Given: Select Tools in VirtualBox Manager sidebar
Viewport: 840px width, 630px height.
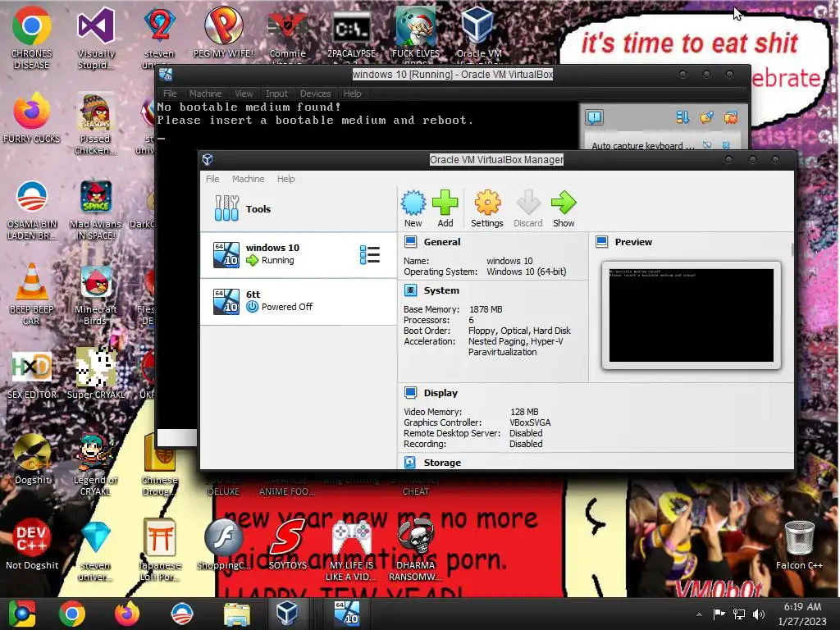Looking at the screenshot, I should click(299, 209).
